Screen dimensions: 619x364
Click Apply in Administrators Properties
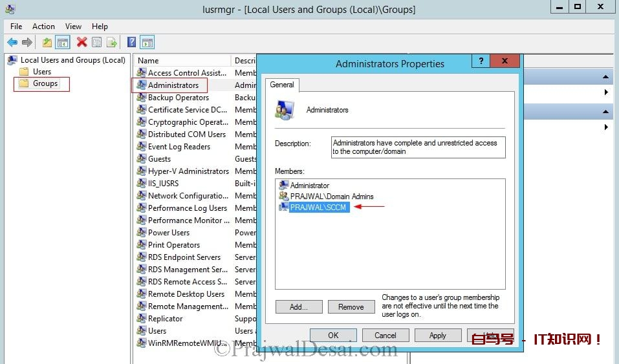pyautogui.click(x=437, y=335)
